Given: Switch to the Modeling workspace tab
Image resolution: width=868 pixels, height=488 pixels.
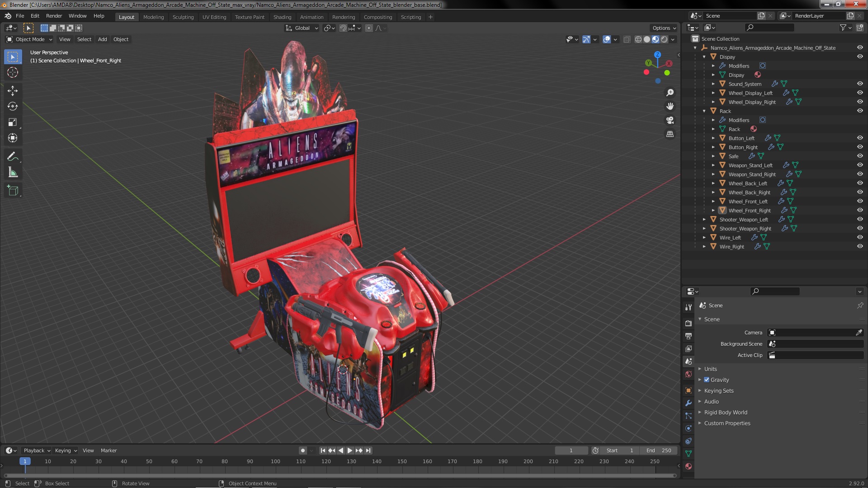Looking at the screenshot, I should (153, 17).
